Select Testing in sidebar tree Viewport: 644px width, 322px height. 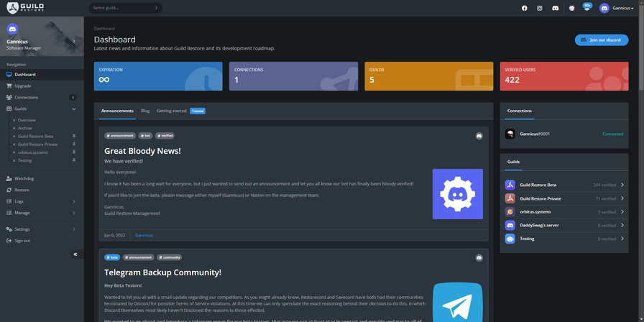click(x=24, y=160)
